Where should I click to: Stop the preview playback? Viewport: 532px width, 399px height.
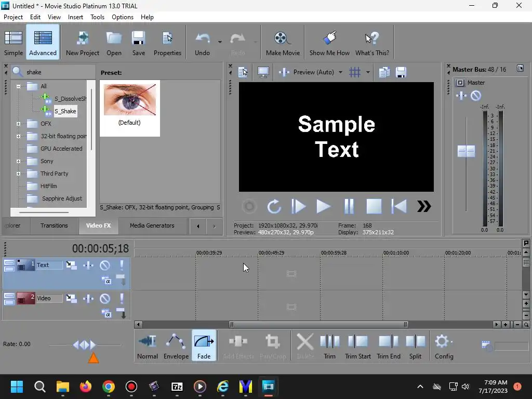[x=374, y=206]
